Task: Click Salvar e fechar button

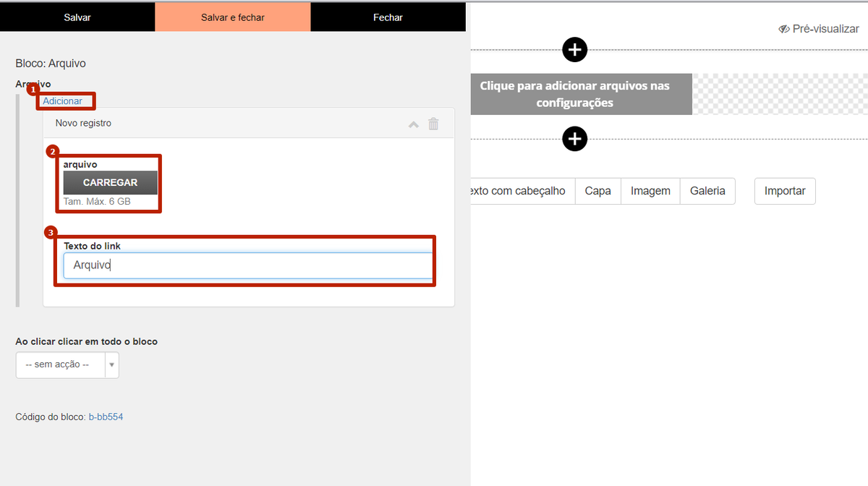Action: [233, 17]
